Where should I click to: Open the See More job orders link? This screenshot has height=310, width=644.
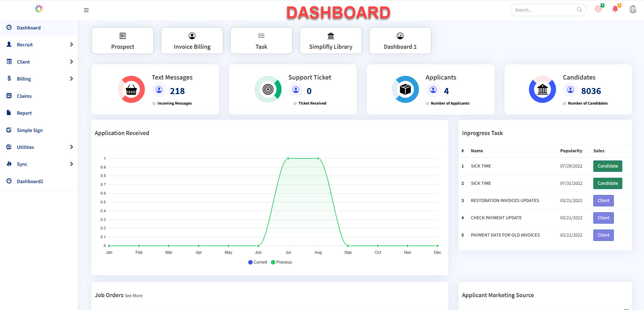[133, 296]
